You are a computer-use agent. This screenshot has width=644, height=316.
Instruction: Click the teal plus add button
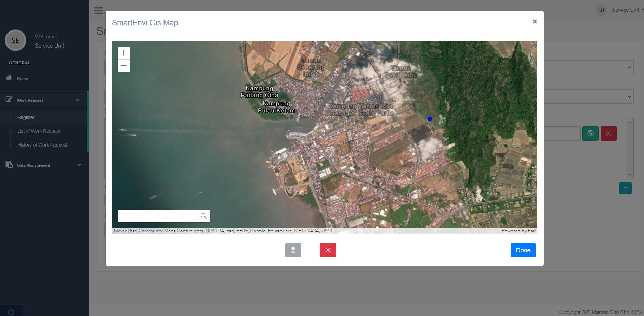tap(625, 188)
